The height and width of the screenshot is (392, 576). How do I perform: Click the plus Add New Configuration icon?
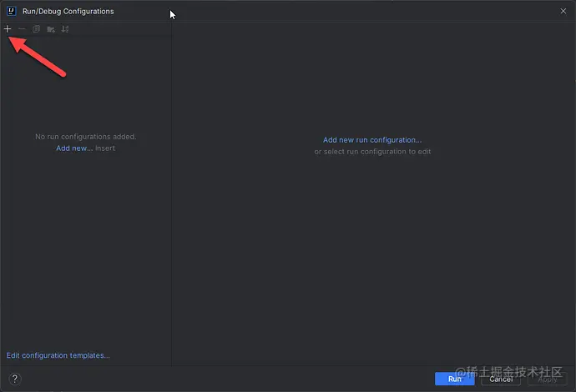(8, 29)
